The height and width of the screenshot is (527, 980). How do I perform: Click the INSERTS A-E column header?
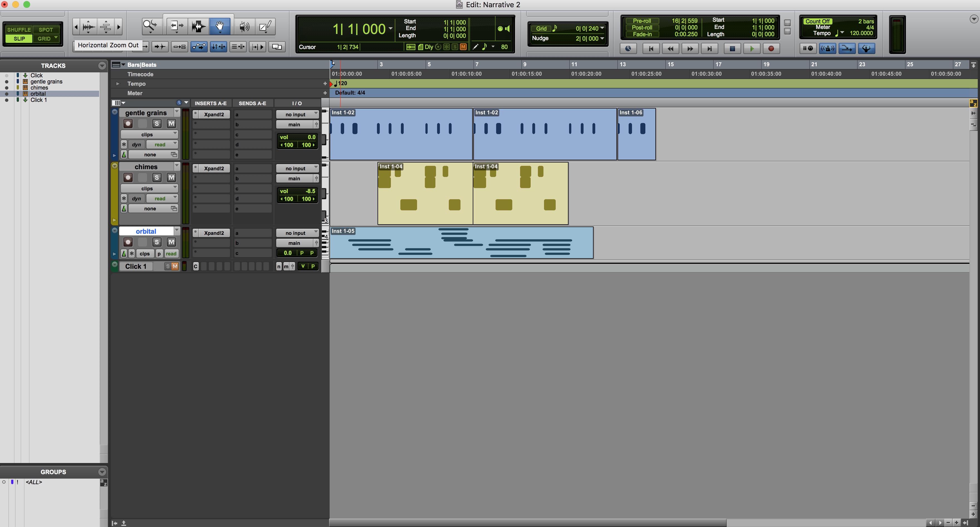tap(210, 104)
